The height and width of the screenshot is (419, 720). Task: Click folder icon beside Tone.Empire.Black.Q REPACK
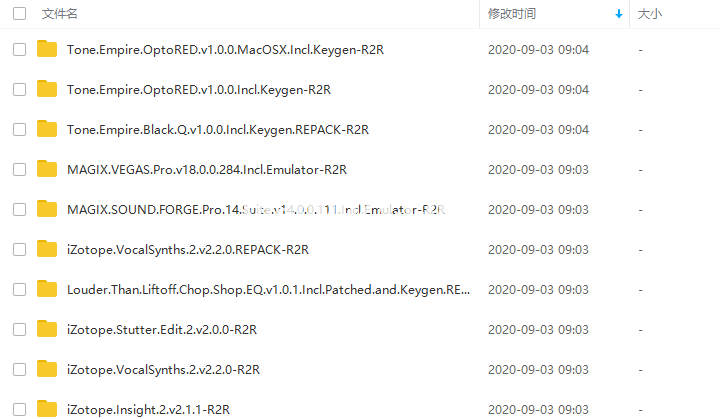click(x=47, y=129)
